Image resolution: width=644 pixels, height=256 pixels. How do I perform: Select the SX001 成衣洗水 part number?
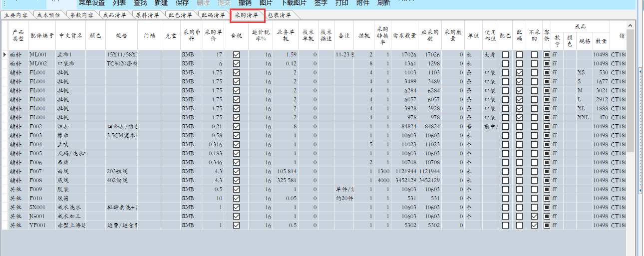(42, 207)
